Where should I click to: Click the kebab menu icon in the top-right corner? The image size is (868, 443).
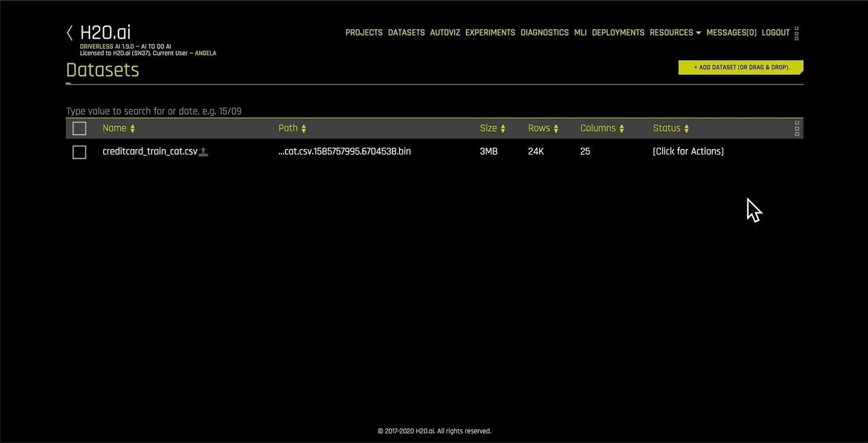pos(796,33)
